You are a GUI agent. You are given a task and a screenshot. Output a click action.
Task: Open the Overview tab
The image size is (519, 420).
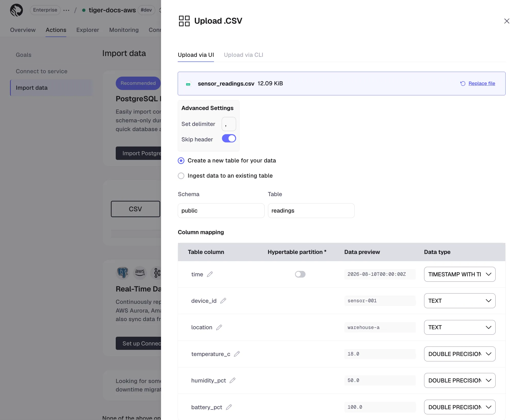(23, 30)
